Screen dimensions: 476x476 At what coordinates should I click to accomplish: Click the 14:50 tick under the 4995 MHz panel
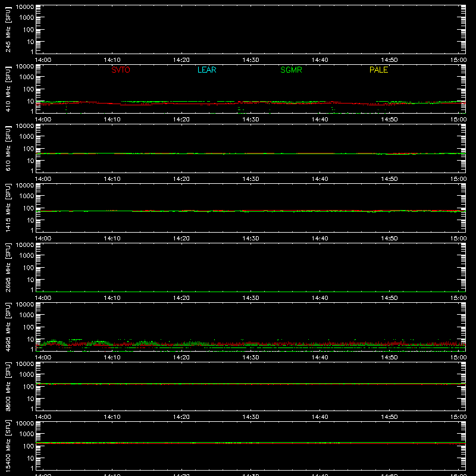(x=389, y=358)
